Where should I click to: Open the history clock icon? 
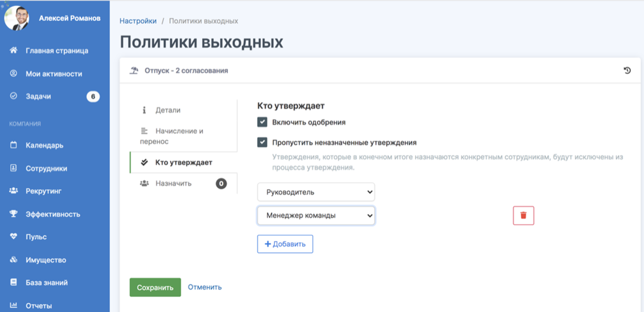(627, 70)
